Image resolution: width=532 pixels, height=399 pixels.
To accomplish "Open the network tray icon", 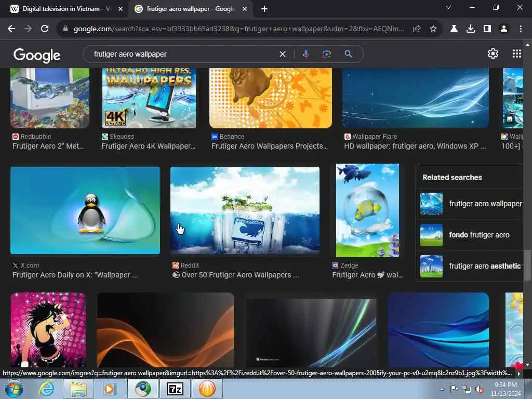I will point(467,390).
